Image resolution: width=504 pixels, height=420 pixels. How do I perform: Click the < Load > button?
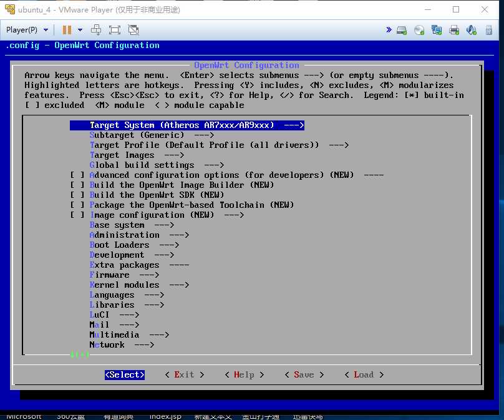coord(364,374)
